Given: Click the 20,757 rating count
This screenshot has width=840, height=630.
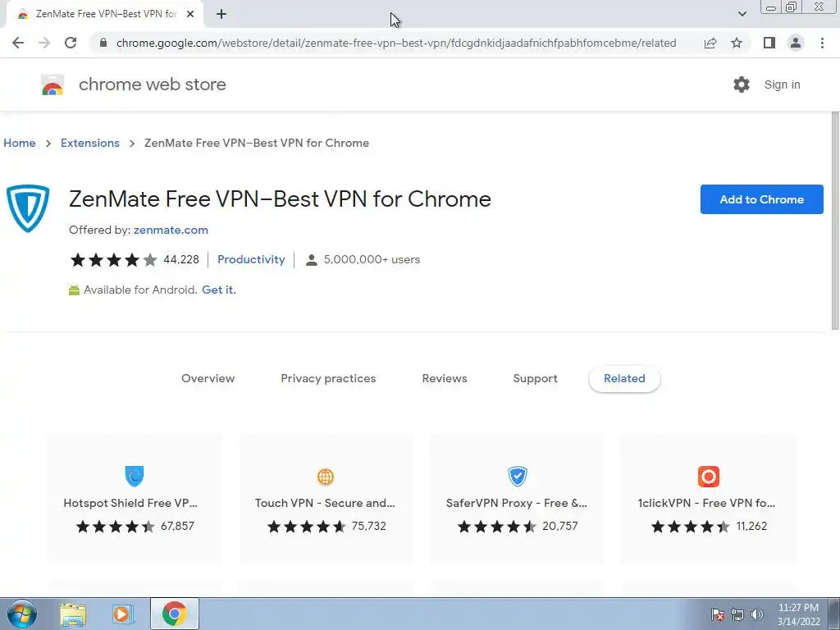Looking at the screenshot, I should click(x=559, y=526).
